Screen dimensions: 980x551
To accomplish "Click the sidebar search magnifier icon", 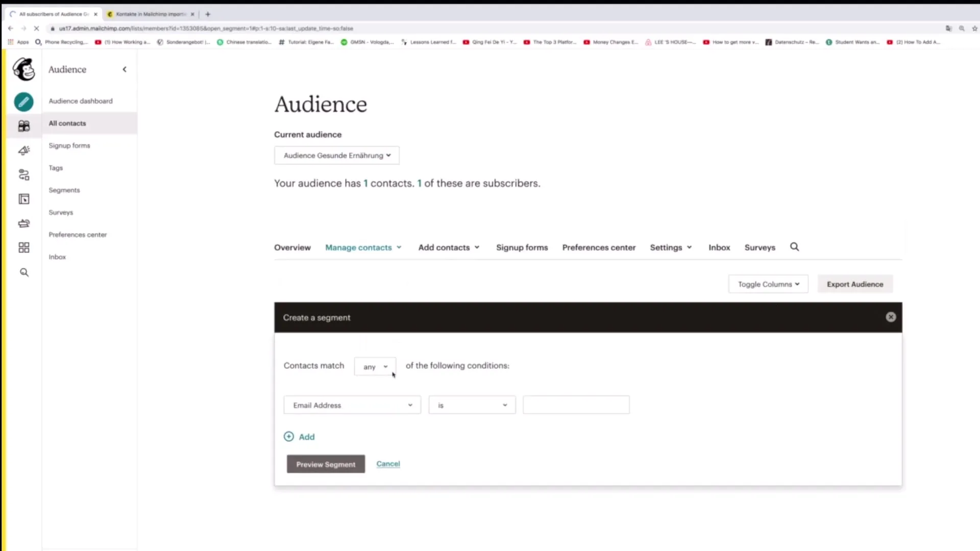I will pyautogui.click(x=24, y=272).
